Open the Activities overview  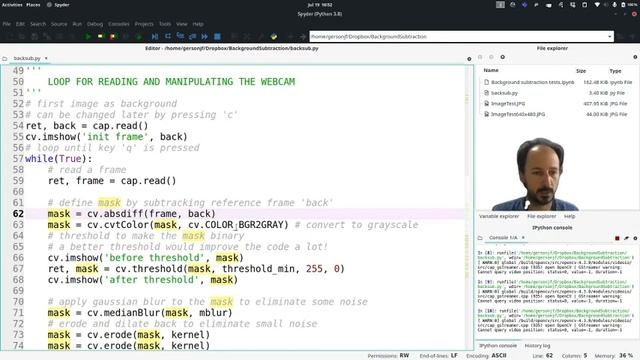pos(12,5)
